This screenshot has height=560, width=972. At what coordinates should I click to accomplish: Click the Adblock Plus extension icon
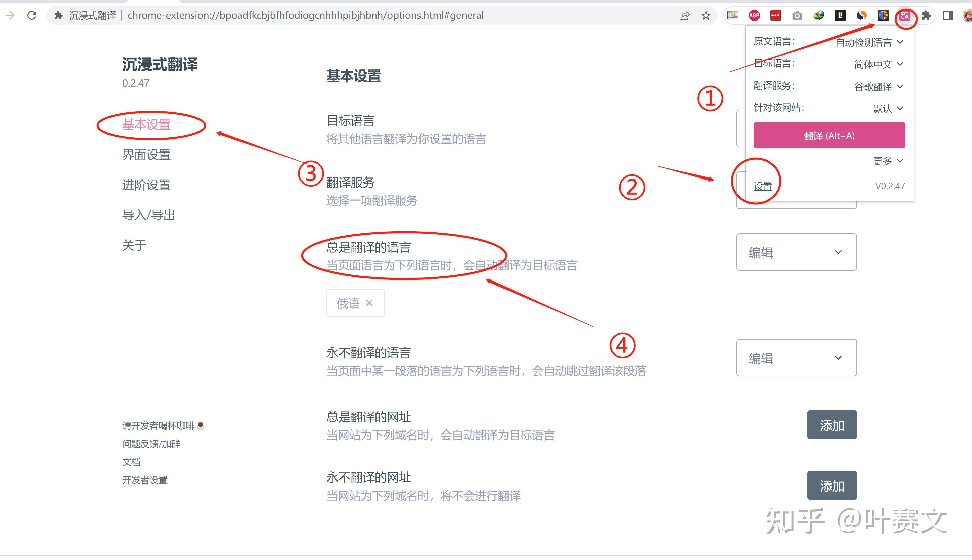tap(754, 16)
